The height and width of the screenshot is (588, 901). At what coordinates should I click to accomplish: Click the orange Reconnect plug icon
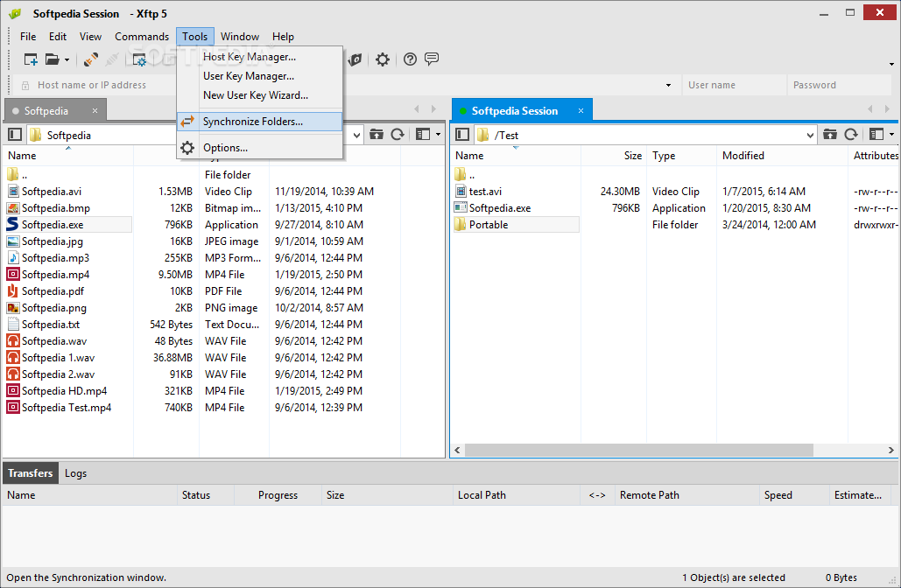pyautogui.click(x=91, y=59)
